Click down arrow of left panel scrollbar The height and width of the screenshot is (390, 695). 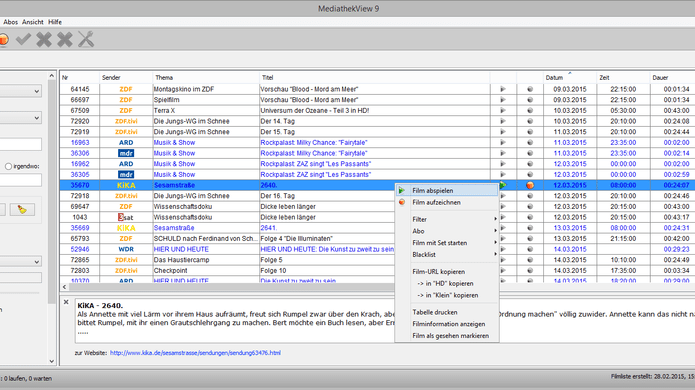[x=51, y=361]
